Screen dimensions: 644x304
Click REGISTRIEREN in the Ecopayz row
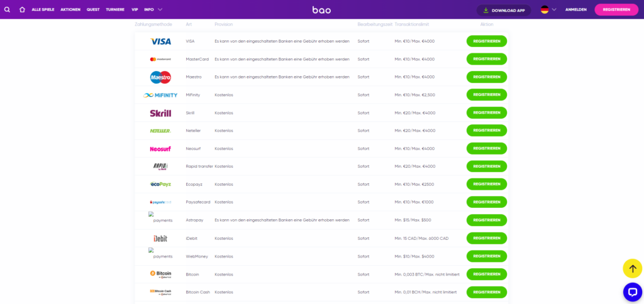[x=487, y=184]
